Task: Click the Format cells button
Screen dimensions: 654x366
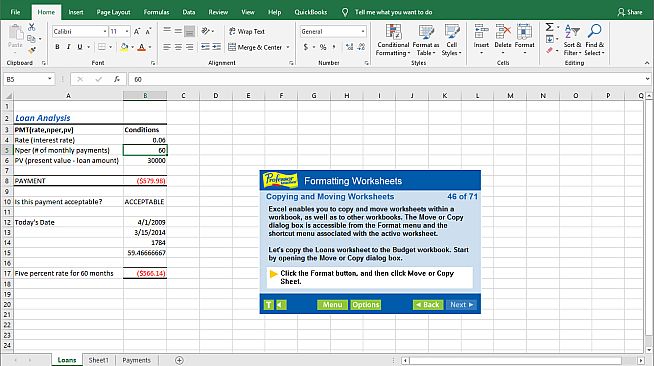Action: (524, 39)
